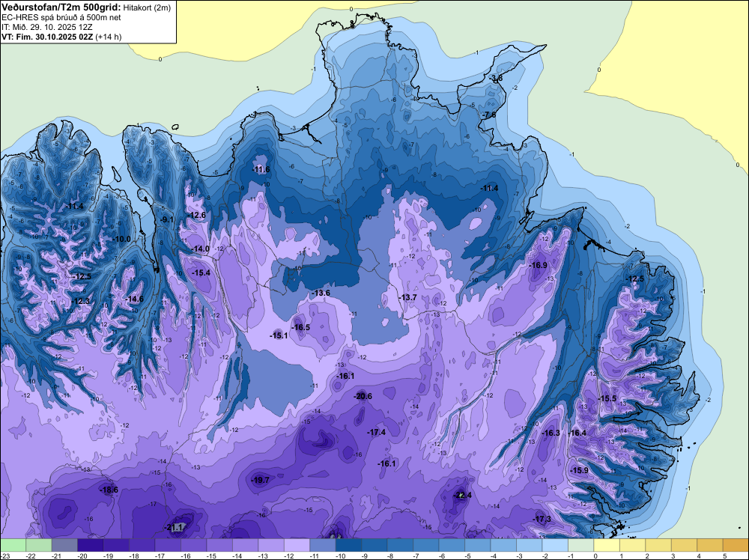The image size is (749, 560).
Task: Click the -11.6 temperature label
Action: (x=261, y=169)
